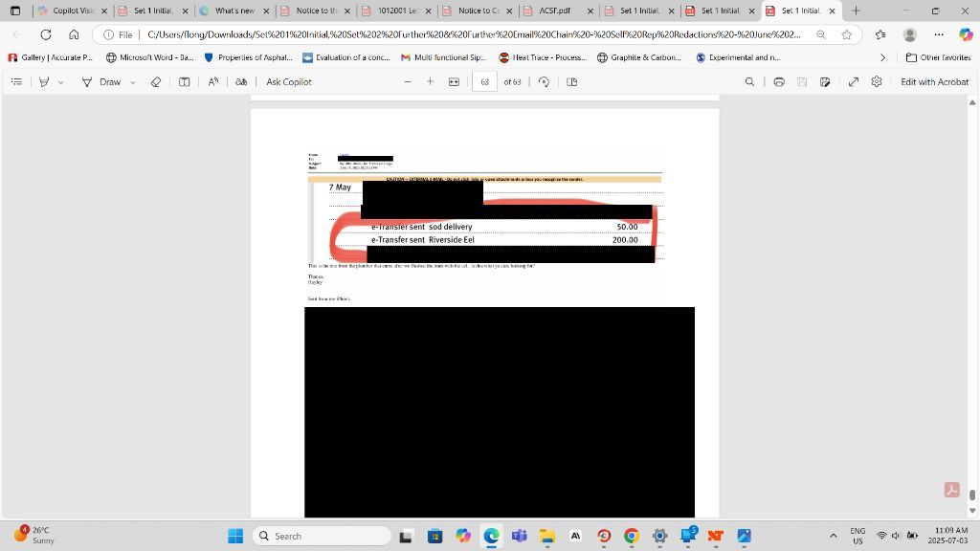This screenshot has width=980, height=551.
Task: Click the Save as icon in PDF toolbar
Action: [x=825, y=82]
